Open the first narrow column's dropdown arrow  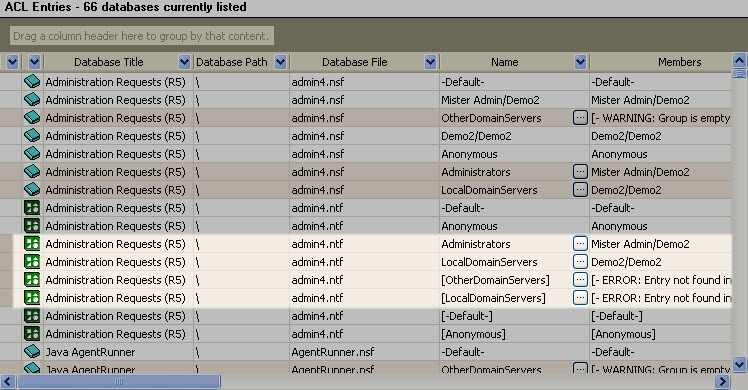tap(12, 62)
